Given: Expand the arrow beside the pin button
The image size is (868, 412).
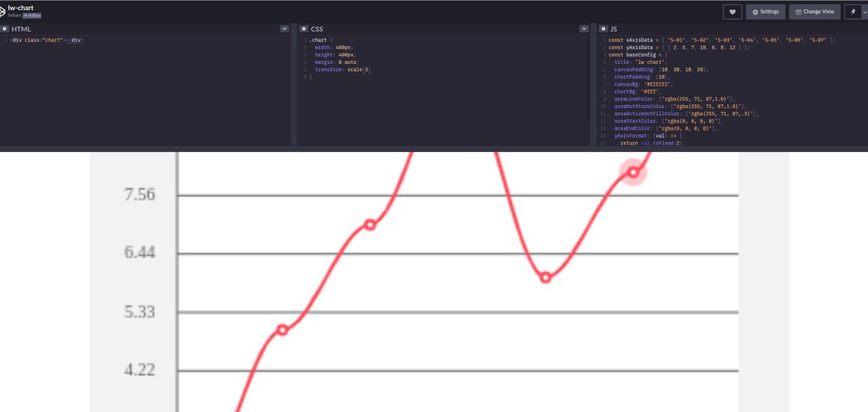Looking at the screenshot, I should (865, 12).
